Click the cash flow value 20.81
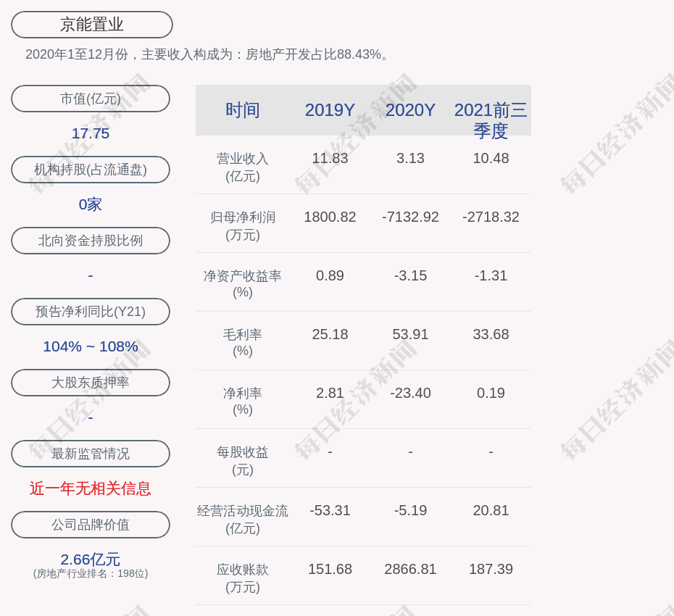The width and height of the screenshot is (674, 616). click(491, 510)
